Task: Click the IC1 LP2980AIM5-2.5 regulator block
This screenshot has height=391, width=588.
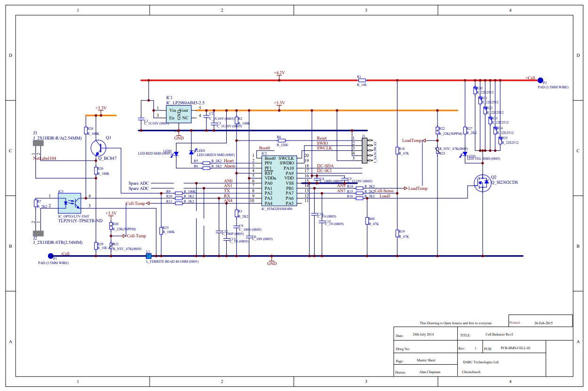Action: pyautogui.click(x=179, y=114)
